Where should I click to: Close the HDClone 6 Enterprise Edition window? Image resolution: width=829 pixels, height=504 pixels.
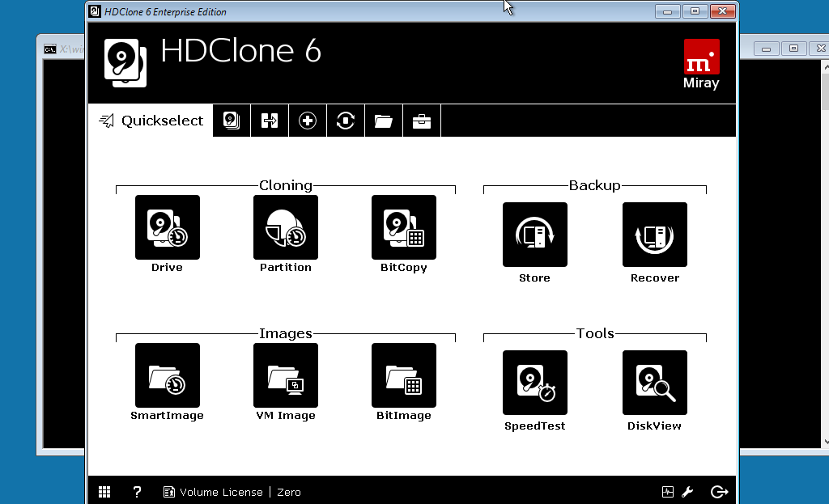tap(722, 11)
